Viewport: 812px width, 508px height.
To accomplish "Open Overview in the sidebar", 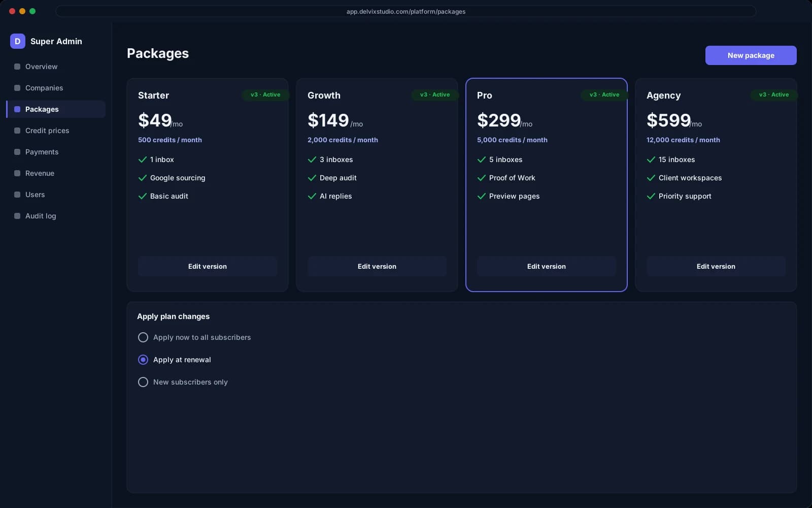I will coord(56,67).
